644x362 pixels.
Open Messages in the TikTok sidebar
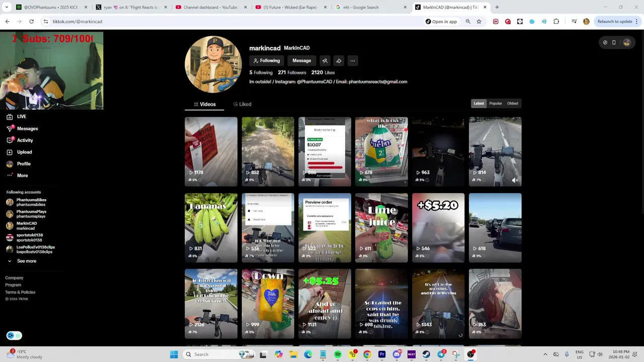[x=22, y=129]
